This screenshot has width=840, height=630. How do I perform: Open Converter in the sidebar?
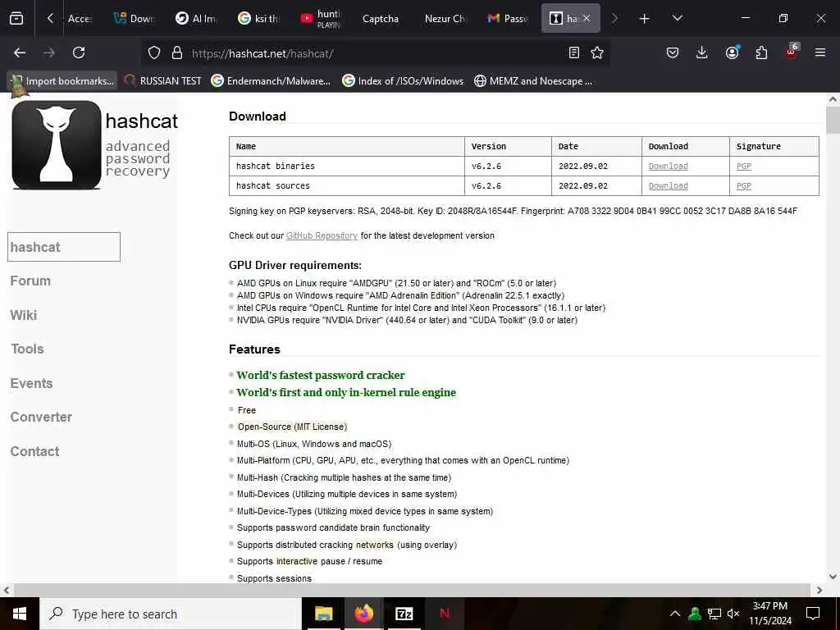point(41,417)
